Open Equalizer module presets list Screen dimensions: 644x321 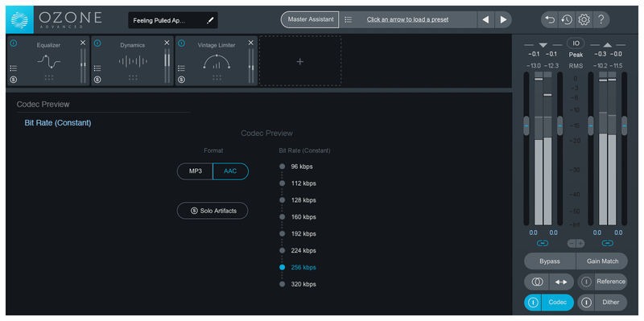click(13, 68)
